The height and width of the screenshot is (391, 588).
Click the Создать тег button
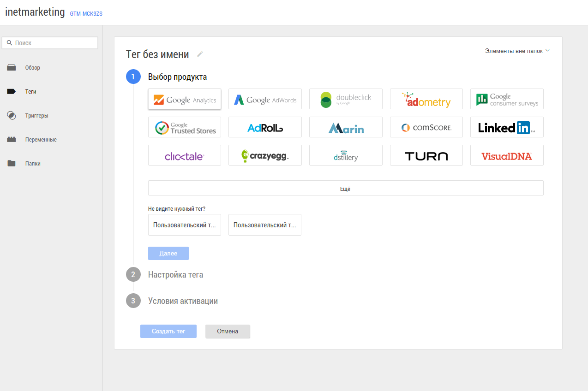click(168, 332)
